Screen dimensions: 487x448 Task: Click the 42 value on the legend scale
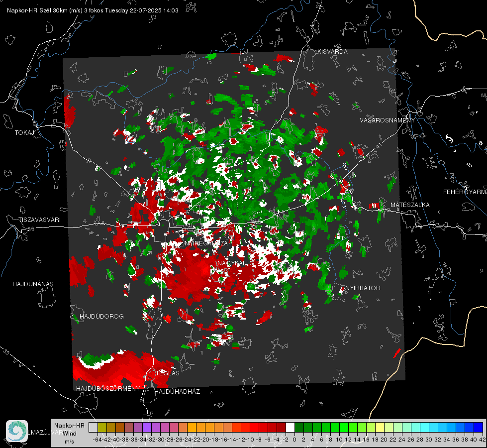coord(483,440)
